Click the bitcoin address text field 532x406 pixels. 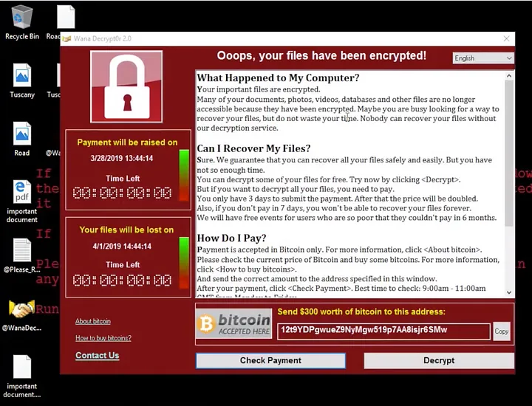[383, 331]
